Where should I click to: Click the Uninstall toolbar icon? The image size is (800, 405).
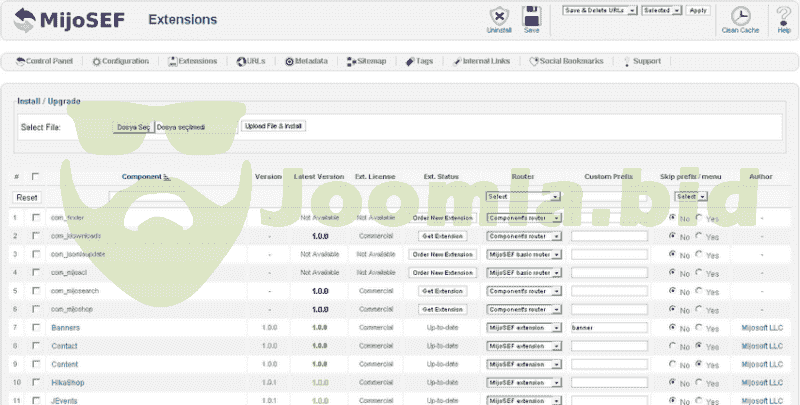(x=498, y=17)
